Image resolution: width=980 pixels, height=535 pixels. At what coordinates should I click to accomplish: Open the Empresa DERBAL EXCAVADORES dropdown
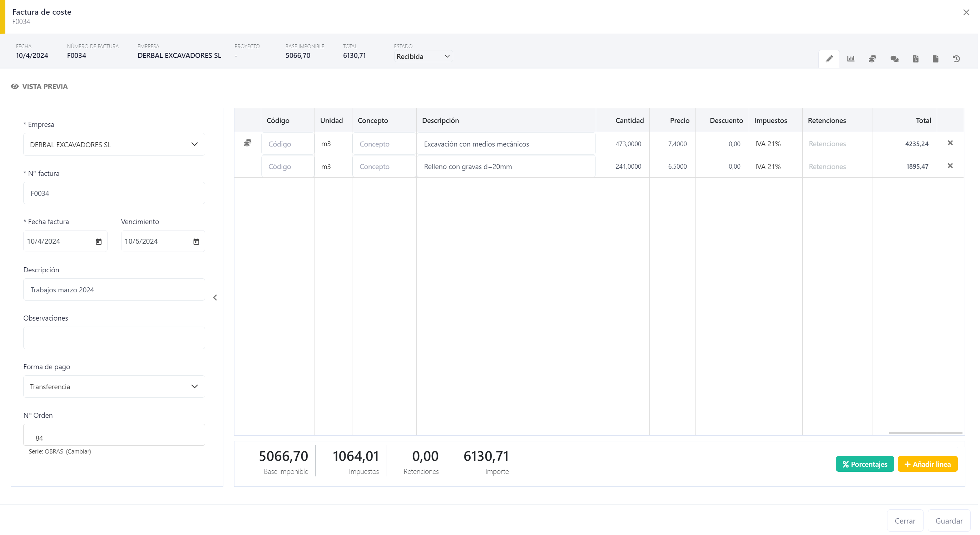click(114, 145)
